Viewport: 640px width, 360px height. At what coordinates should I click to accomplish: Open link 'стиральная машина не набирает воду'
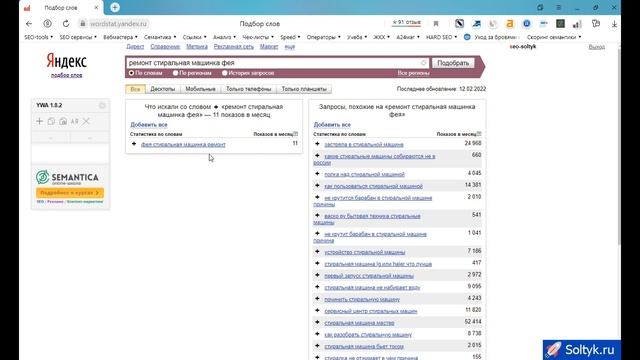[372, 287]
